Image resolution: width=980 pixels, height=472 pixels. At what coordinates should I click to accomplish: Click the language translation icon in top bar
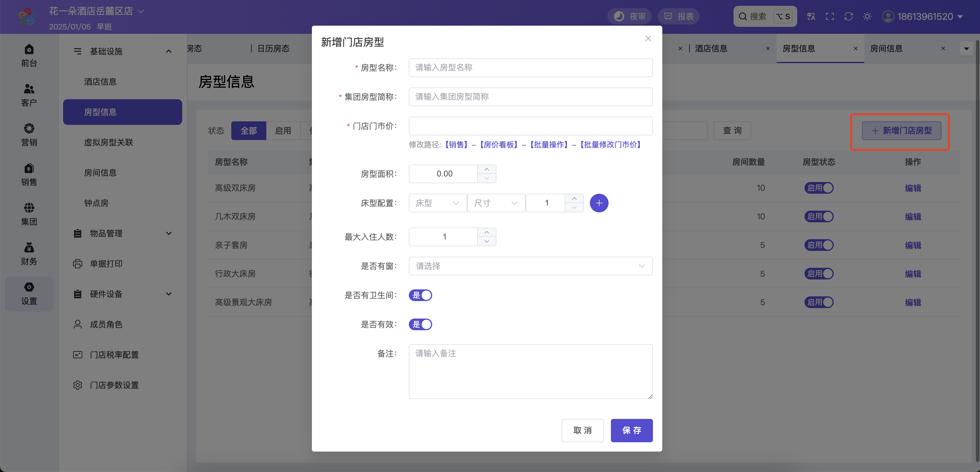tap(811, 16)
